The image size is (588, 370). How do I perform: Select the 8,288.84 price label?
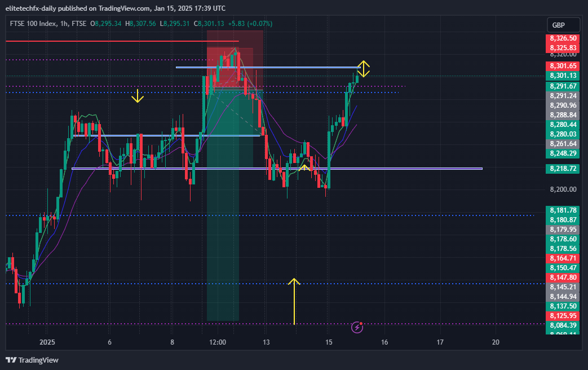(563, 115)
